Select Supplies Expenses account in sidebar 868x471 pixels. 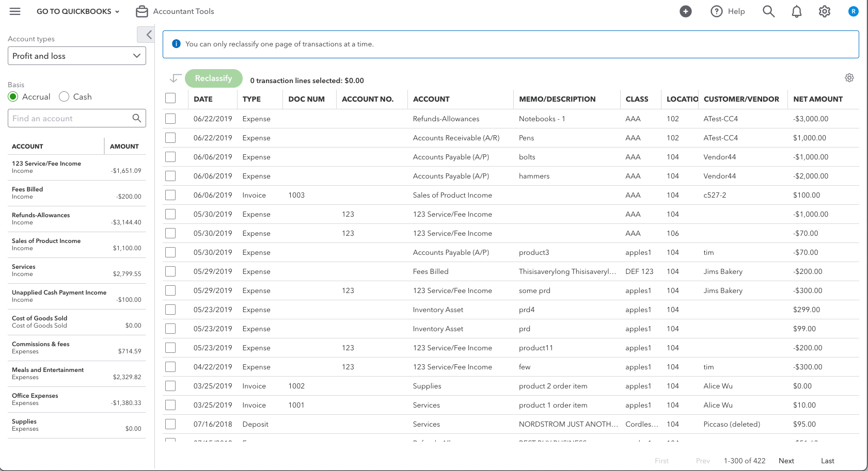pos(77,425)
